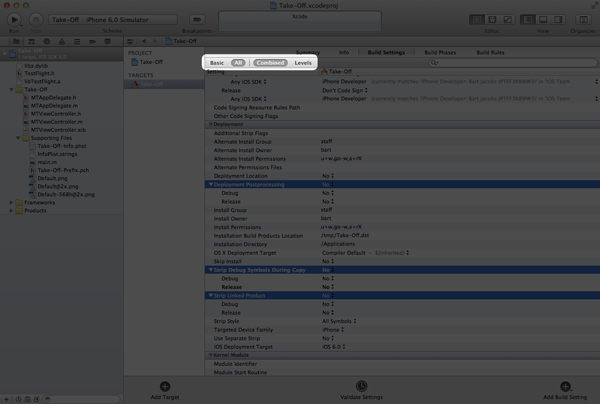The height and width of the screenshot is (404, 600).
Task: Show the Log navigator
Action: 108,41
